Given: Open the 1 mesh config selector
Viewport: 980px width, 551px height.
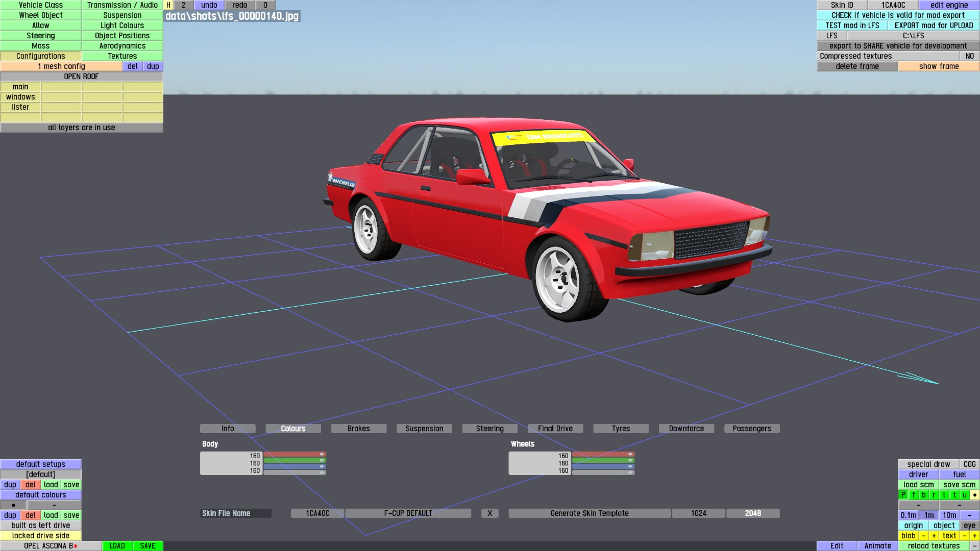Looking at the screenshot, I should tap(61, 66).
